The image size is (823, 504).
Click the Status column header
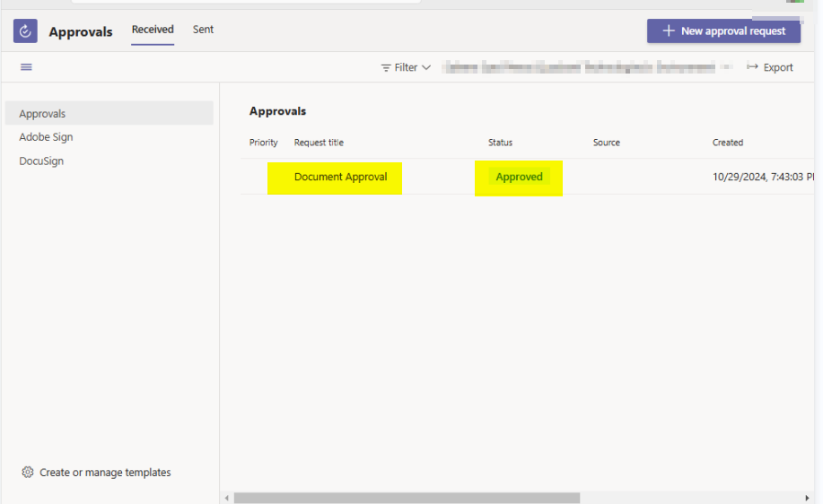click(x=500, y=142)
